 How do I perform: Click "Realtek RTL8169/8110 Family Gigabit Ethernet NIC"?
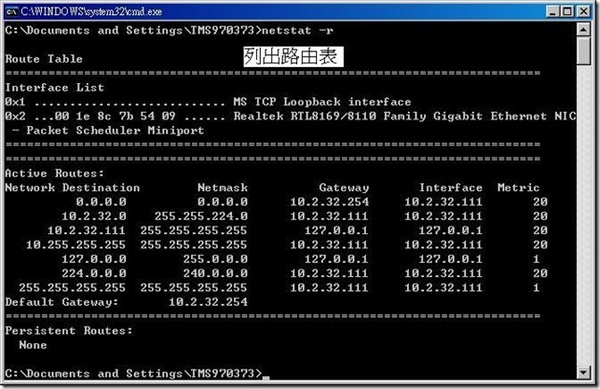[404, 116]
